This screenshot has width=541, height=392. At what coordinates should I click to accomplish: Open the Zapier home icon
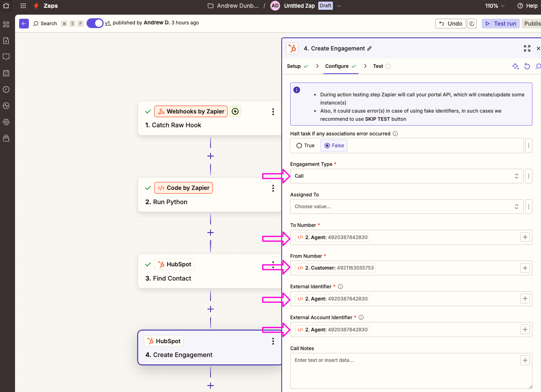(6, 6)
